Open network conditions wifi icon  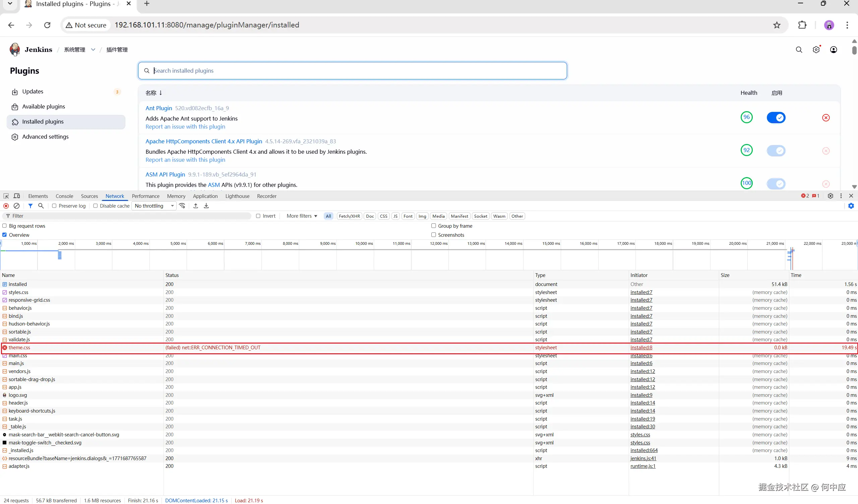pos(183,206)
